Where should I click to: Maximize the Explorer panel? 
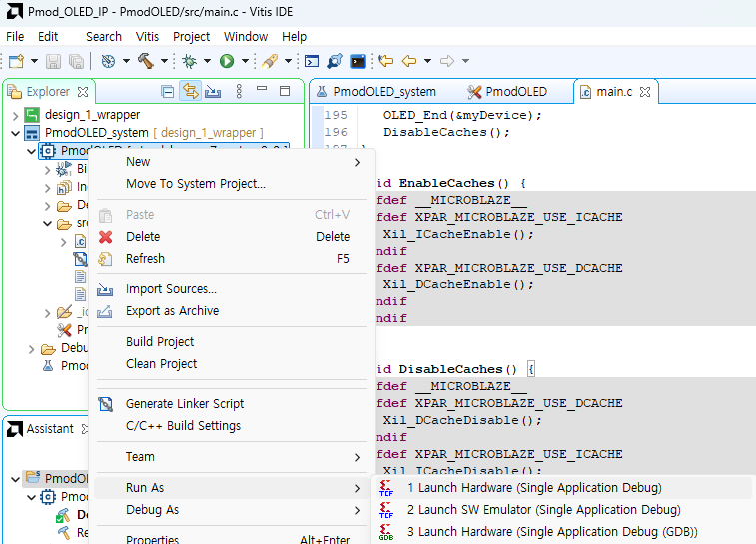pyautogui.click(x=285, y=91)
